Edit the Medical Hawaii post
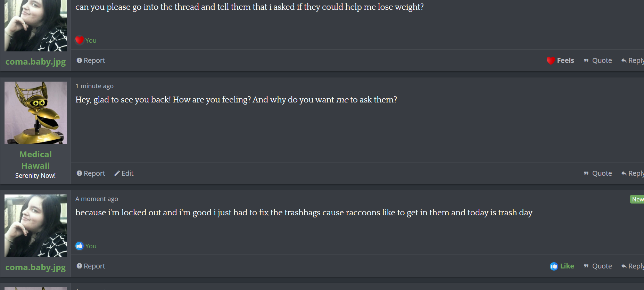 pyautogui.click(x=124, y=173)
